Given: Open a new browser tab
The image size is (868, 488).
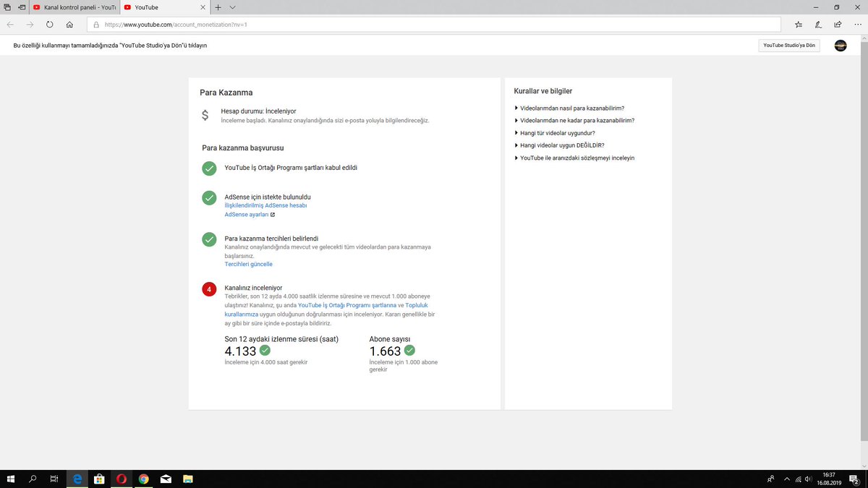Looking at the screenshot, I should point(218,7).
